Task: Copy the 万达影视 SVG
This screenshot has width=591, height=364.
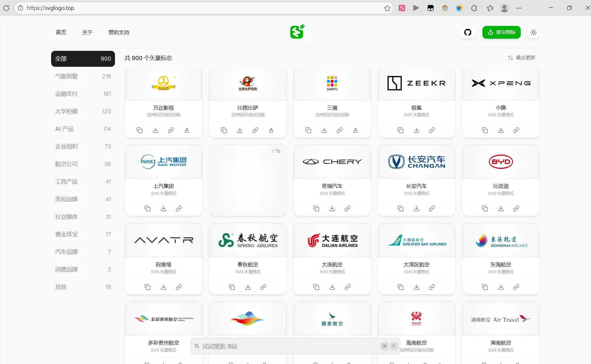Action: tap(140, 130)
